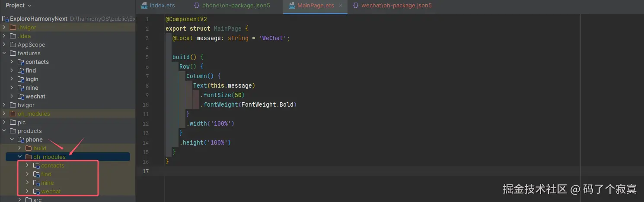Screen dimensions: 644x202
Task: Click the build folder icon
Action: click(29, 148)
